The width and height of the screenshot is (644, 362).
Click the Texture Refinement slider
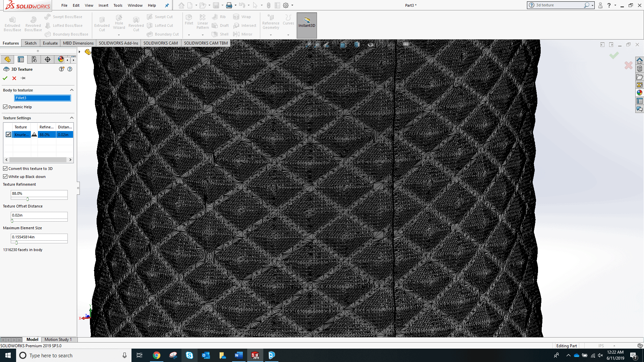coord(28,199)
